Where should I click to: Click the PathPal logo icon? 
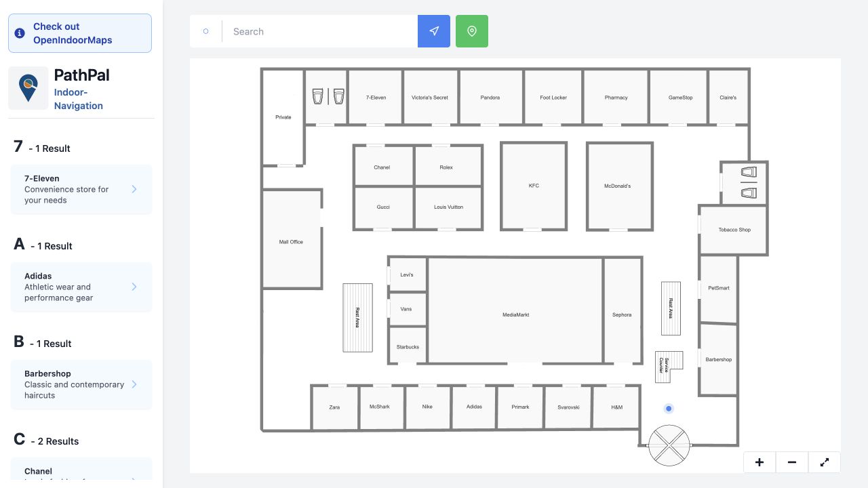tap(28, 88)
